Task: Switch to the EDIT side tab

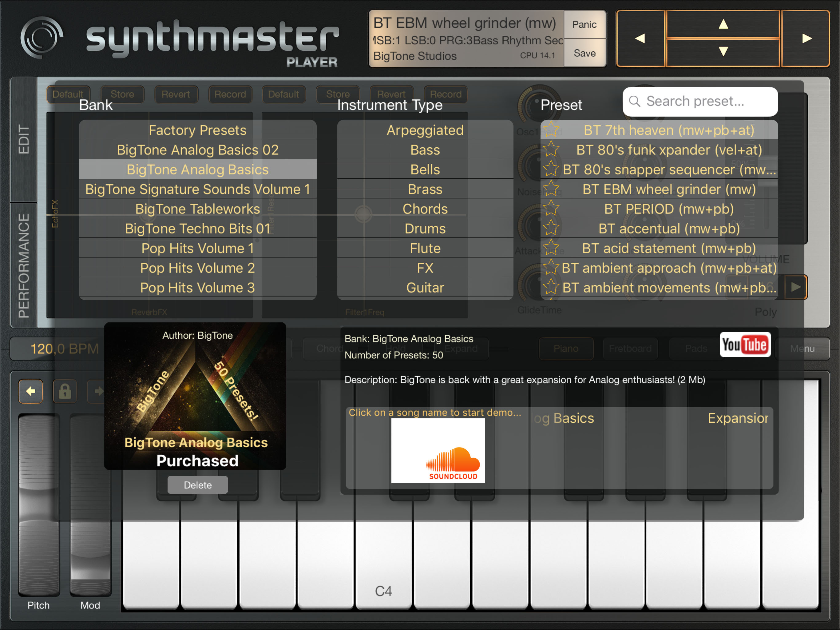Action: click(24, 139)
